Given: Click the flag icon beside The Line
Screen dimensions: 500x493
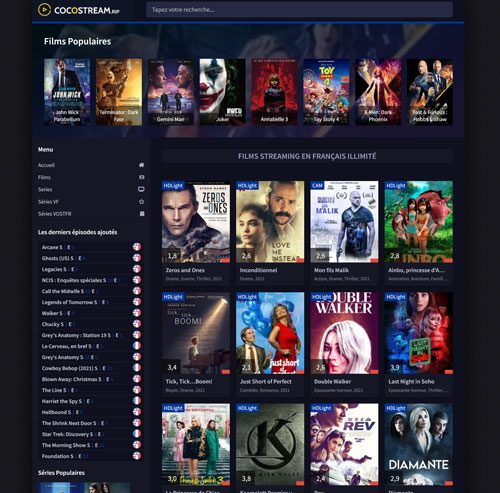Looking at the screenshot, I should pos(137,390).
